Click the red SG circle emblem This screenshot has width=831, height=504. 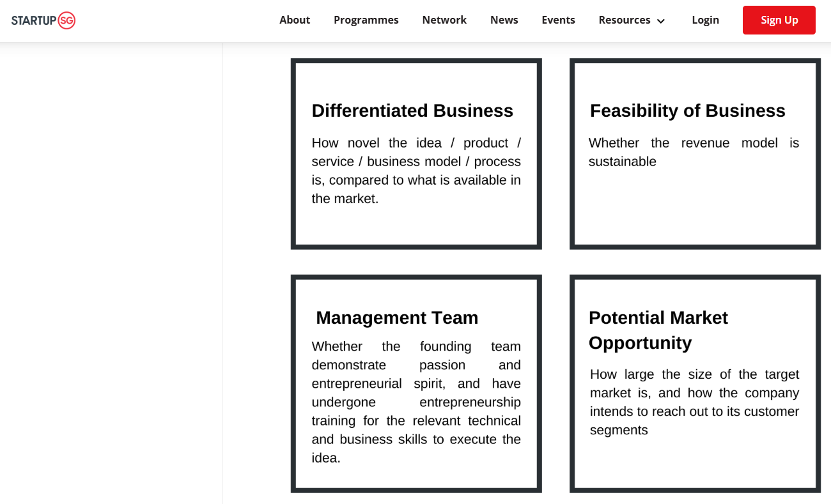66,20
